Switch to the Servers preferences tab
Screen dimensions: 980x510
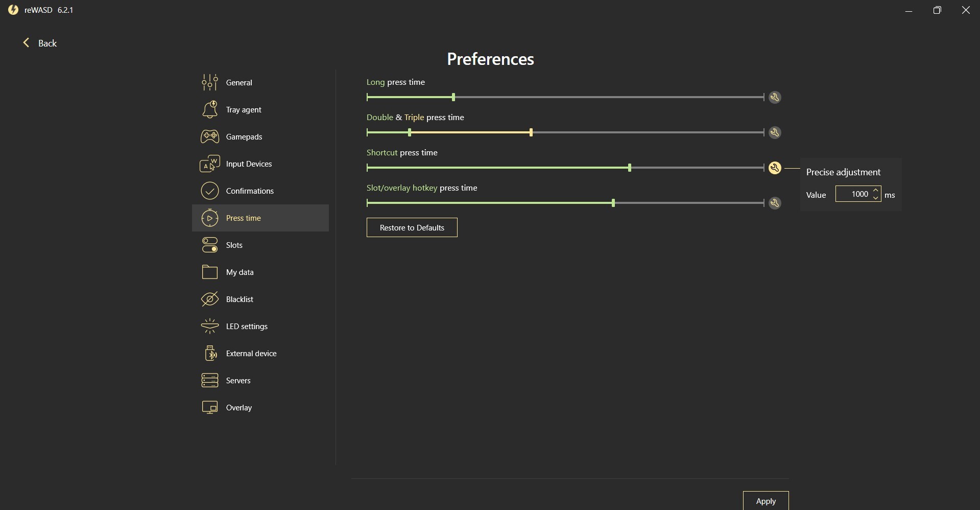coord(238,381)
